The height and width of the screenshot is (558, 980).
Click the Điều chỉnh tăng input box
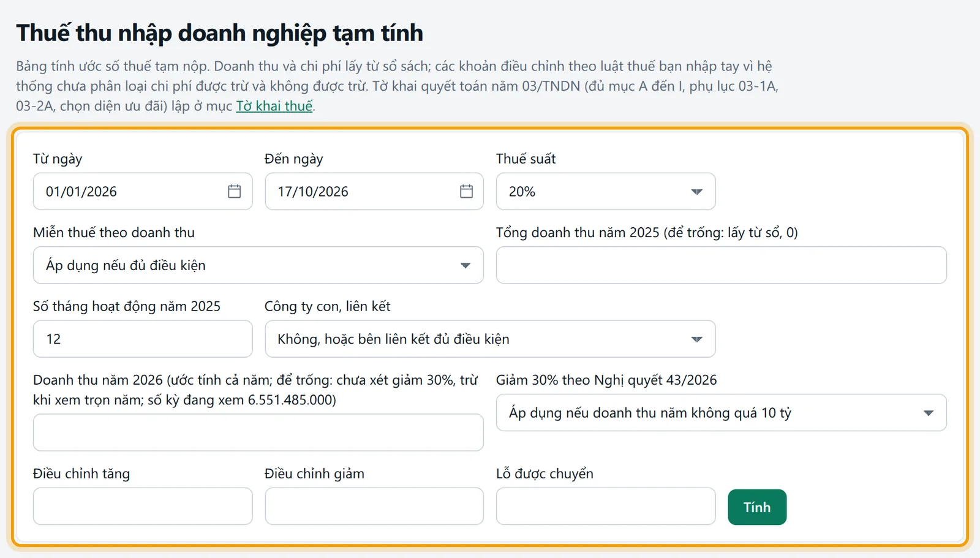[x=143, y=507]
